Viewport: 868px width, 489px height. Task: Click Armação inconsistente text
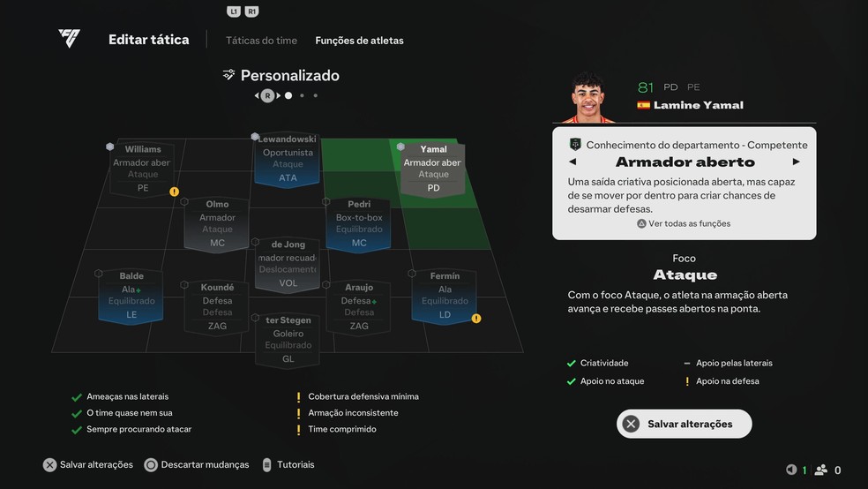tap(353, 412)
